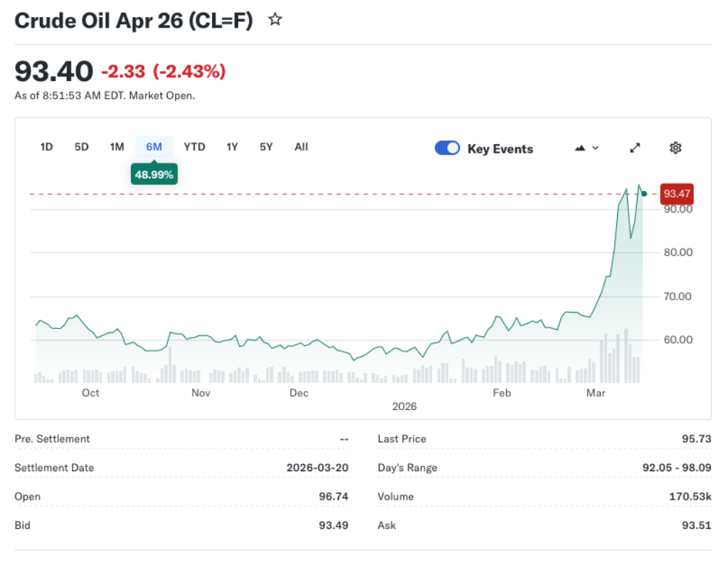Show the 1Y chart range

tap(232, 147)
